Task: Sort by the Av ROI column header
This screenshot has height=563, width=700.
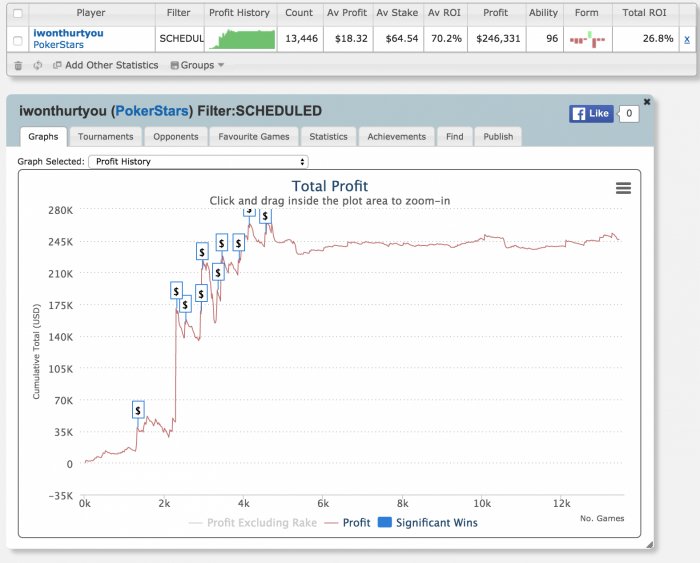Action: 445,13
